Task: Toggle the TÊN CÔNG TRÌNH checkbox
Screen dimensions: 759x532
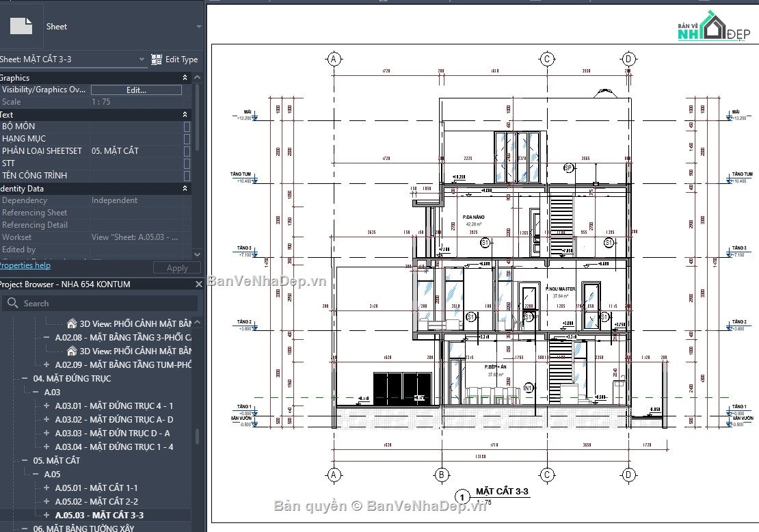Action: [187, 176]
